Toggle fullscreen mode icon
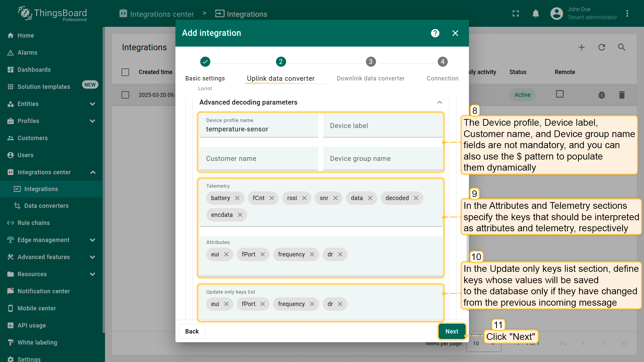644x362 pixels. (516, 13)
